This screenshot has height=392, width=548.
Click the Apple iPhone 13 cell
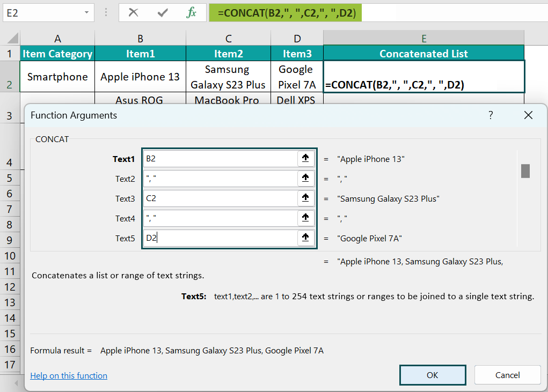[140, 77]
